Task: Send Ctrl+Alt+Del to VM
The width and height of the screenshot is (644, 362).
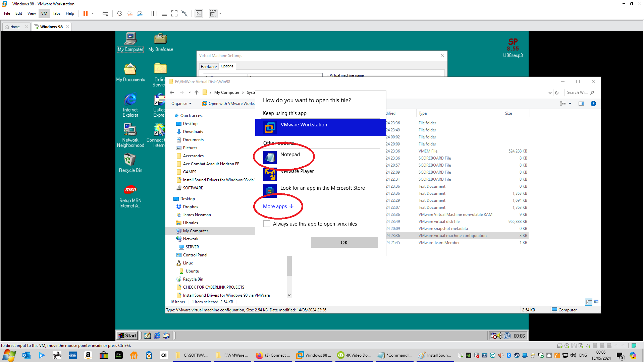Action: pyautogui.click(x=105, y=13)
